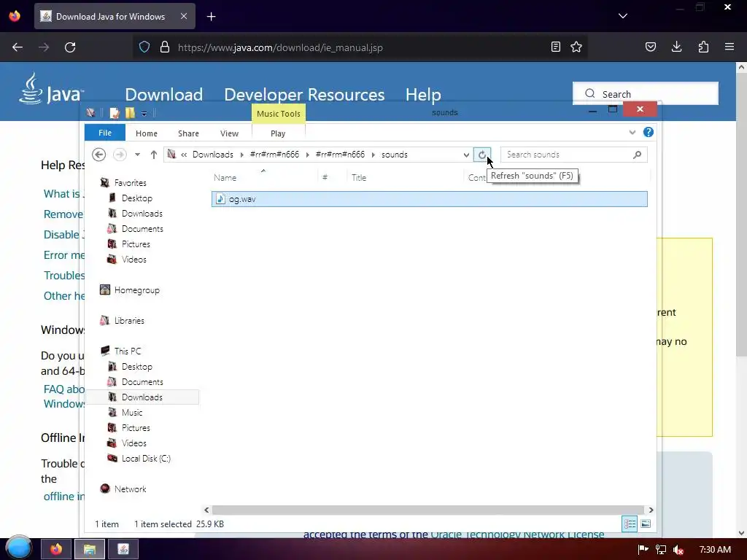Open the Home ribbon tab
The width and height of the screenshot is (747, 560).
pyautogui.click(x=146, y=133)
